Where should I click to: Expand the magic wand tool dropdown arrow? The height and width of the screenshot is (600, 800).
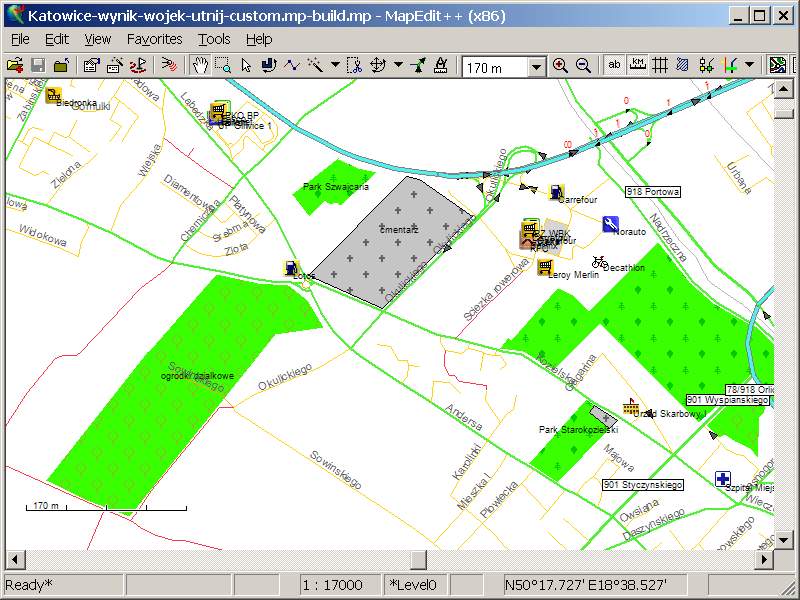pos(333,66)
